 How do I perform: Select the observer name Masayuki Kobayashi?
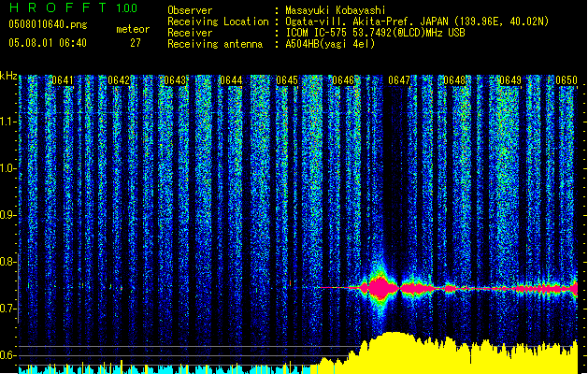click(336, 10)
